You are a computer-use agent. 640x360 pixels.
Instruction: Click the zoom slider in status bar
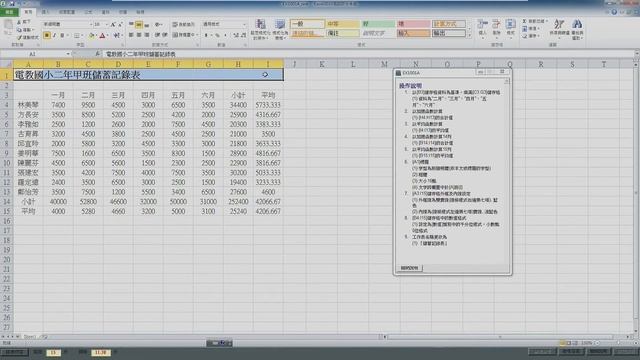click(x=618, y=343)
